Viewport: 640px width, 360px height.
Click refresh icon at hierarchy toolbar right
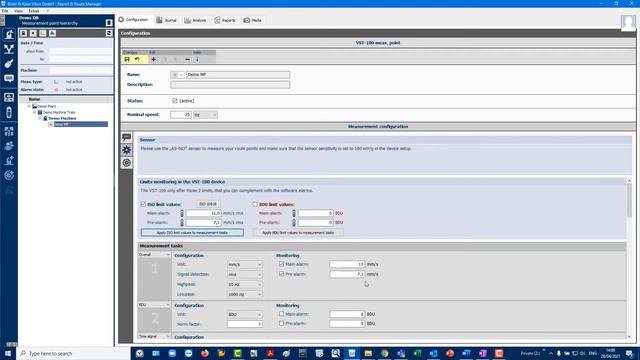pos(109,33)
